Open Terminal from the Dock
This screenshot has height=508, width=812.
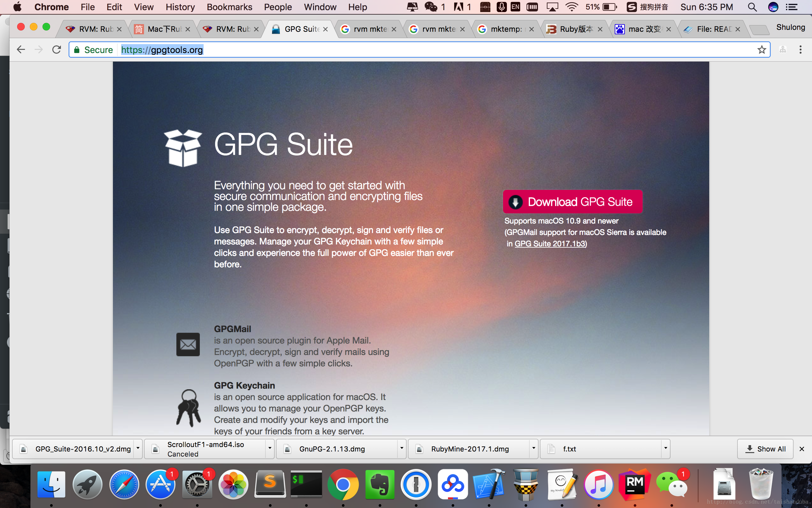tap(306, 484)
